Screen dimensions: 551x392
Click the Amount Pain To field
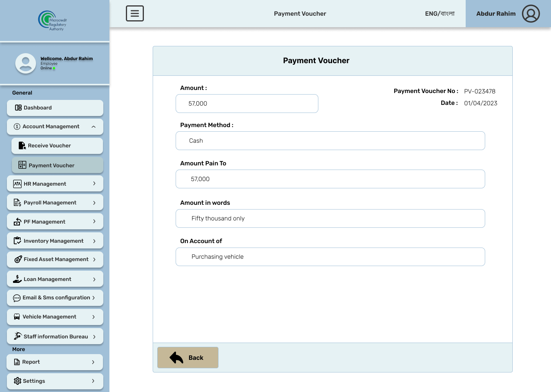(330, 179)
